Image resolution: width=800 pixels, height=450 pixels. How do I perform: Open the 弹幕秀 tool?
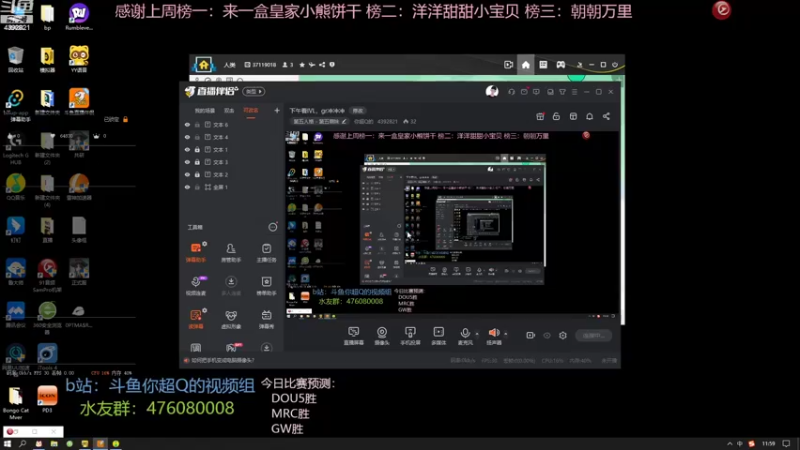266,319
